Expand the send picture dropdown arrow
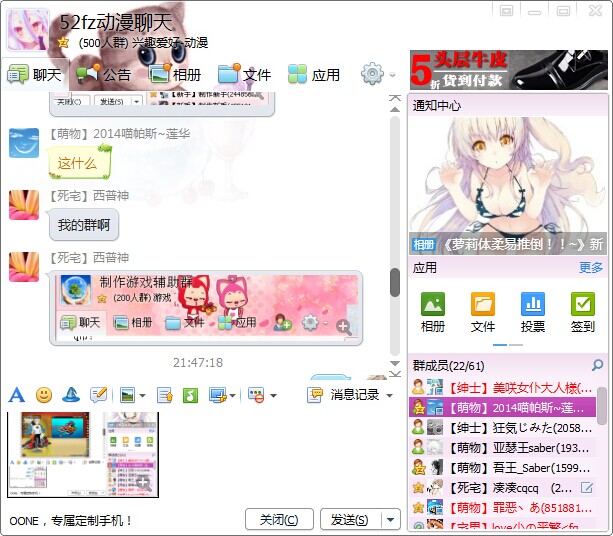This screenshot has width=613, height=536. coord(142,396)
